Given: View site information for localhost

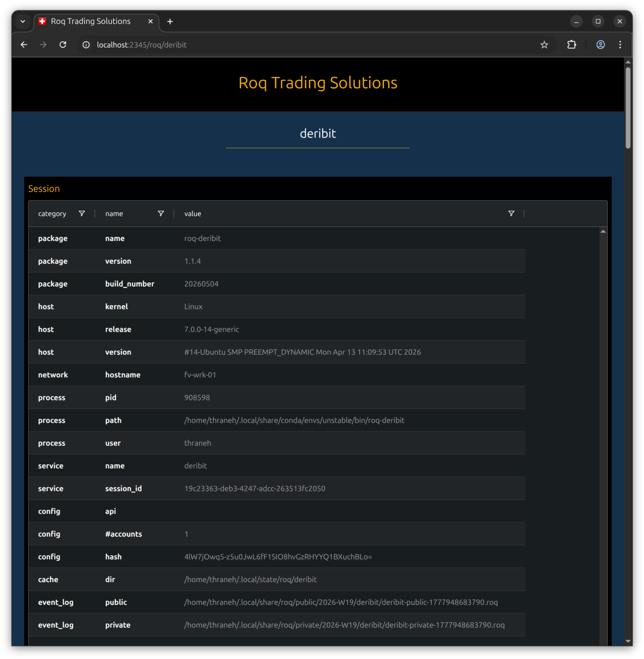Looking at the screenshot, I should tap(86, 45).
